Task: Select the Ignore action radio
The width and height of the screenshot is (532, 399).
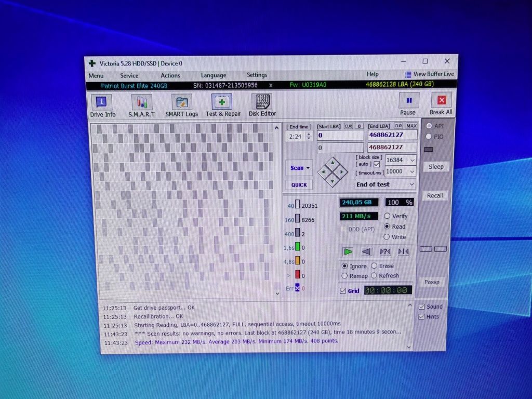Action: coord(345,266)
